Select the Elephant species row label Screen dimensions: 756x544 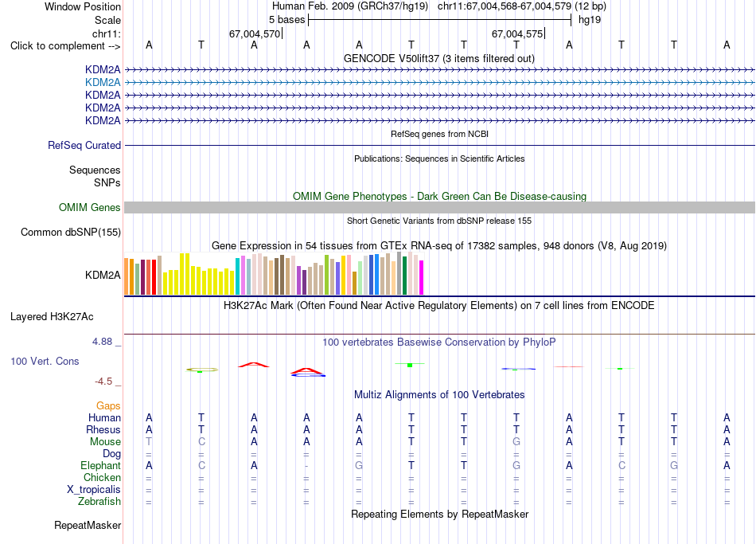100,466
